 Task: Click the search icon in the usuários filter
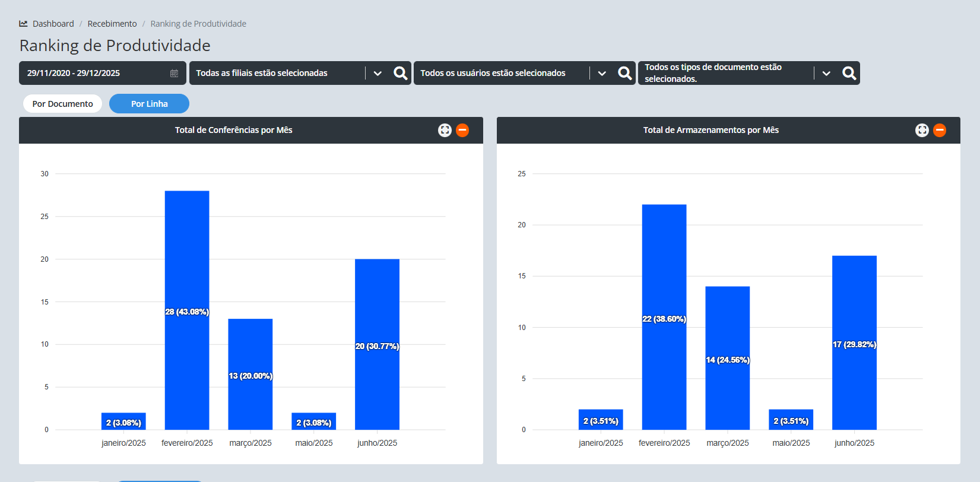(624, 73)
